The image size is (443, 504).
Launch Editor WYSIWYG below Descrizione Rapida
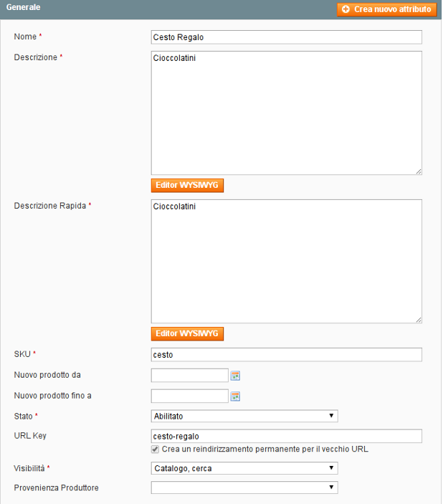click(187, 334)
